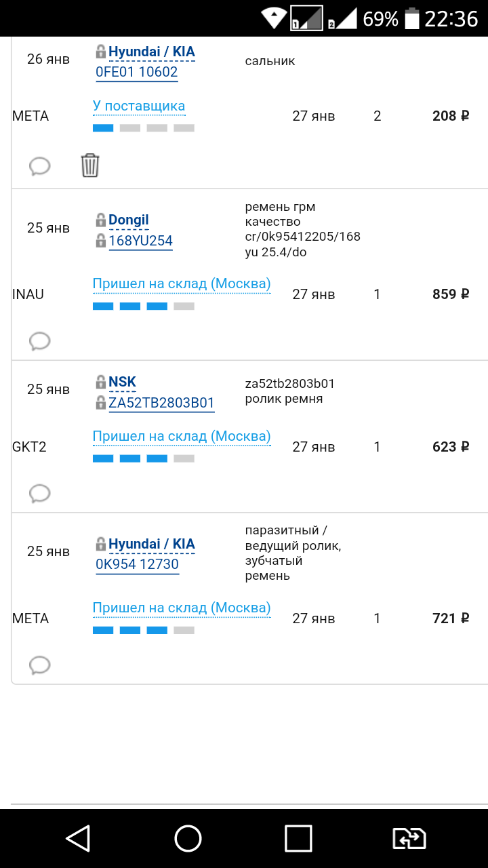Open comment bubble for the 0K954 12730 order

pos(40,665)
